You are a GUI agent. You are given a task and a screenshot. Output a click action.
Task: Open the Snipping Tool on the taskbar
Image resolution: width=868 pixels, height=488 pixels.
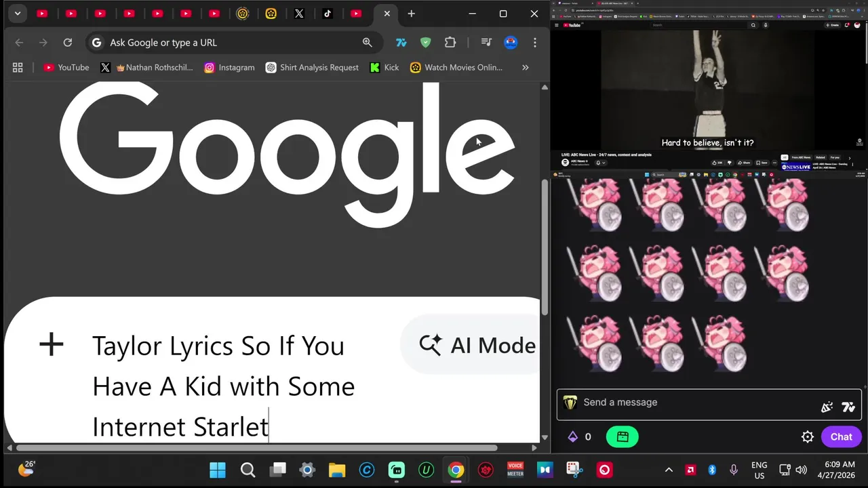coord(574,470)
